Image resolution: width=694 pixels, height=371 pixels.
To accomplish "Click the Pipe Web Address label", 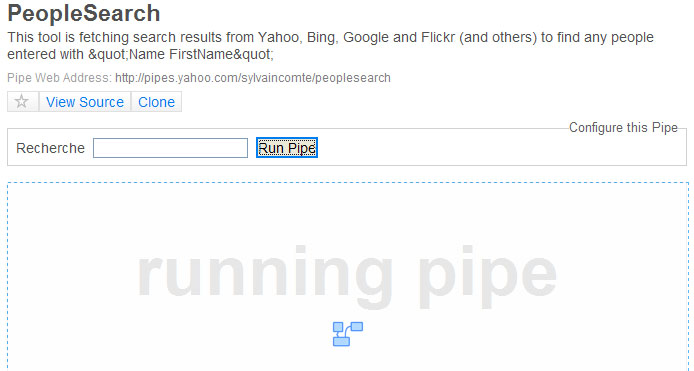I will point(59,78).
